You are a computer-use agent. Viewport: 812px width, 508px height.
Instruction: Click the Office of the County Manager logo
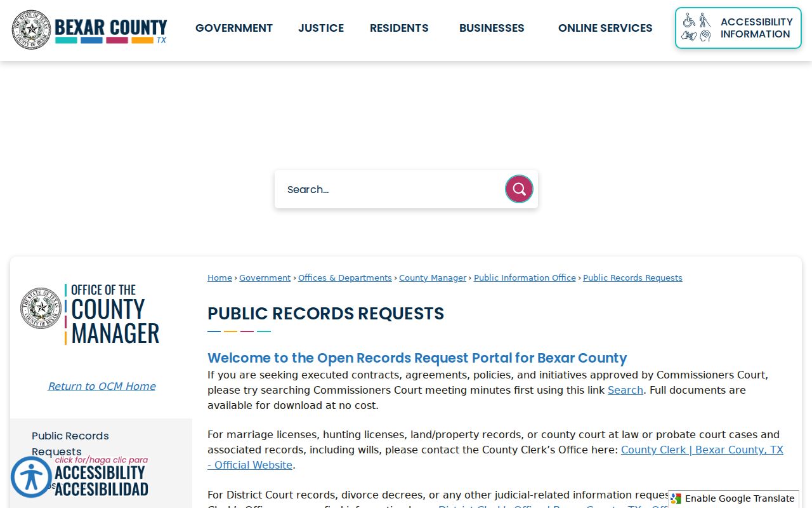[89, 314]
